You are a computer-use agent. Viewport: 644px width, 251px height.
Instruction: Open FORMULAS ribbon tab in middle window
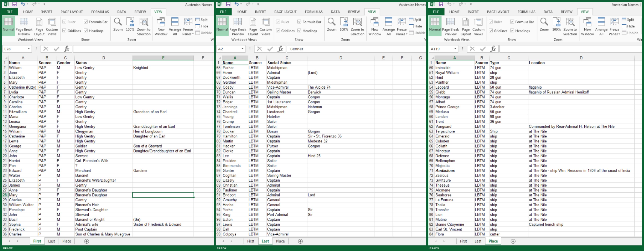tap(313, 12)
